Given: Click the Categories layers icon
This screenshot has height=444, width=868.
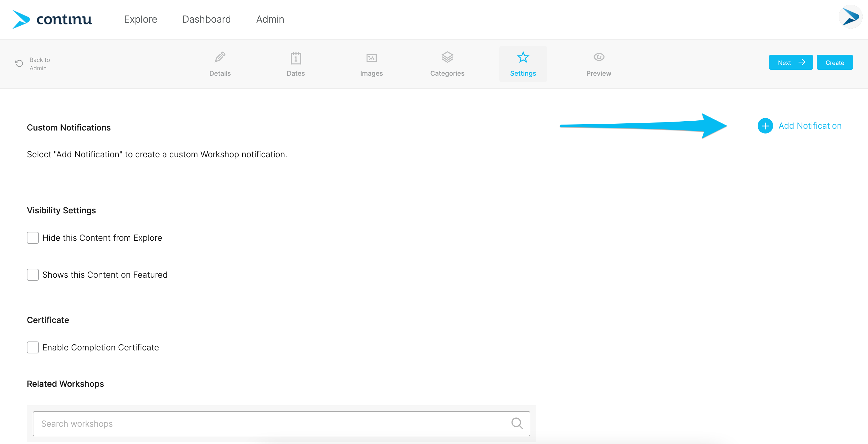Looking at the screenshot, I should tap(447, 57).
